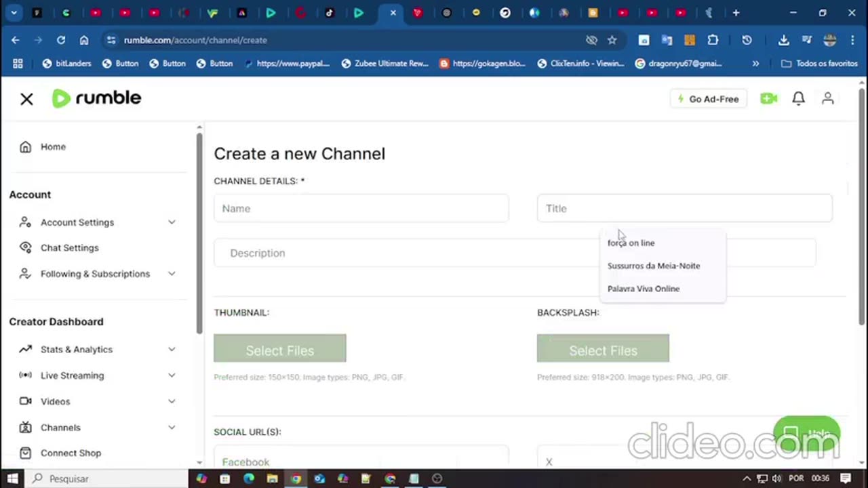Open the Todos os favoritos folder
This screenshot has height=488, width=868.
tap(820, 64)
